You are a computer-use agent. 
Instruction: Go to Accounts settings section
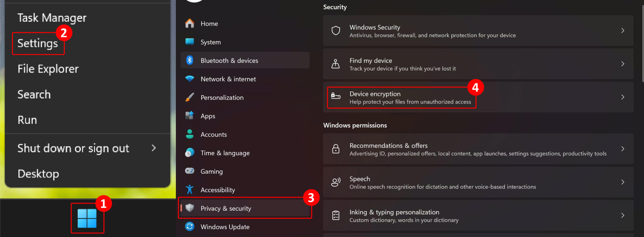tap(214, 135)
